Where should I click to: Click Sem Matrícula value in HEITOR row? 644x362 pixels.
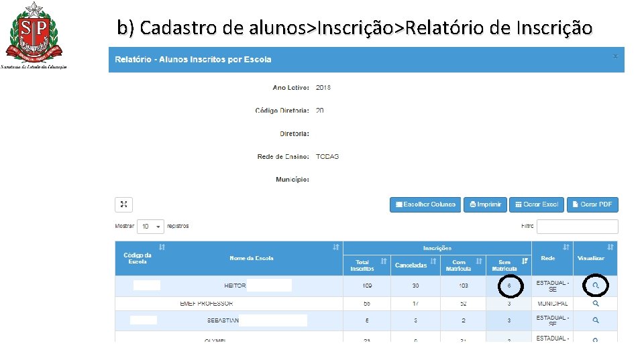509,286
